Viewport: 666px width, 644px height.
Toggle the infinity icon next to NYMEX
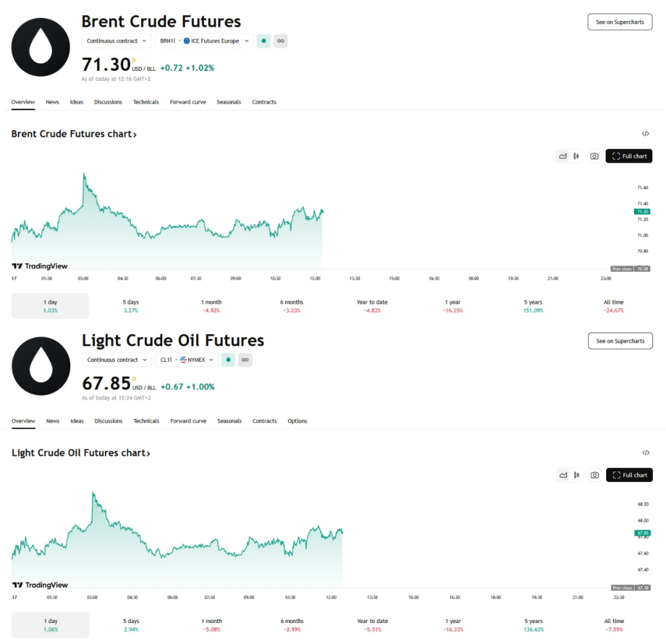pyautogui.click(x=245, y=360)
